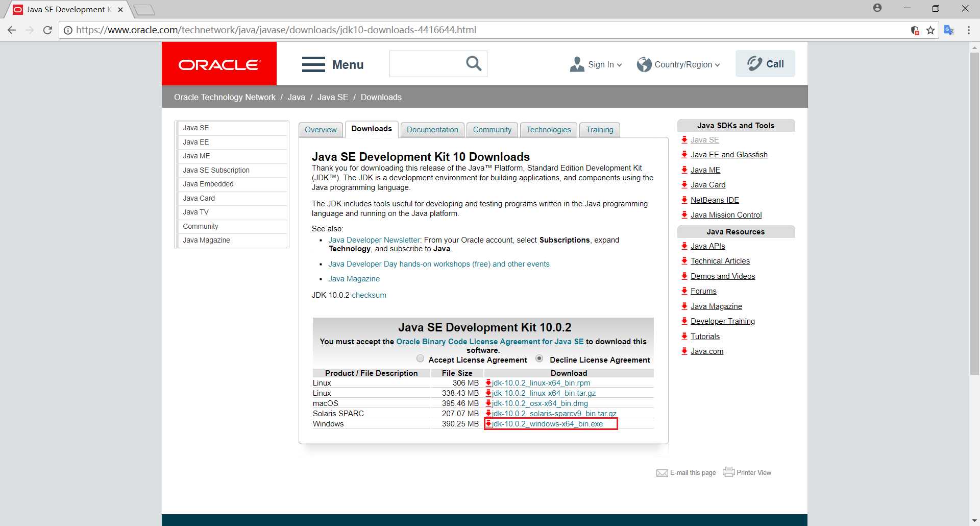Click red arrow icon beside Java EE and Glassfish

[684, 154]
